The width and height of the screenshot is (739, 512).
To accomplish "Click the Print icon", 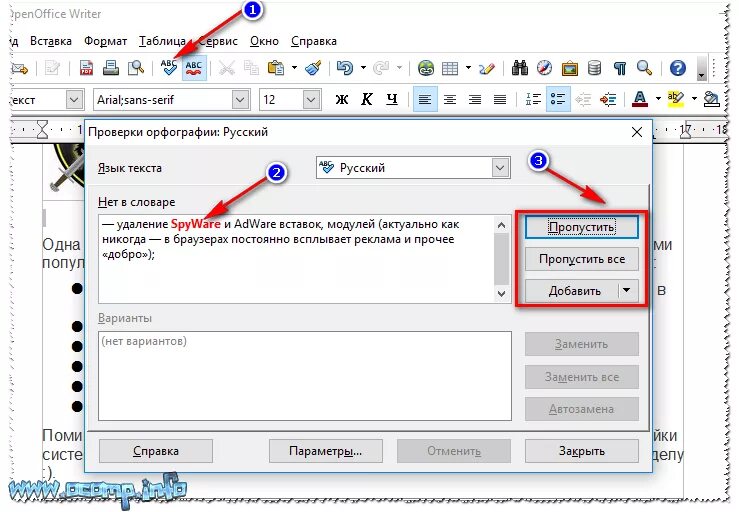I will 111,68.
